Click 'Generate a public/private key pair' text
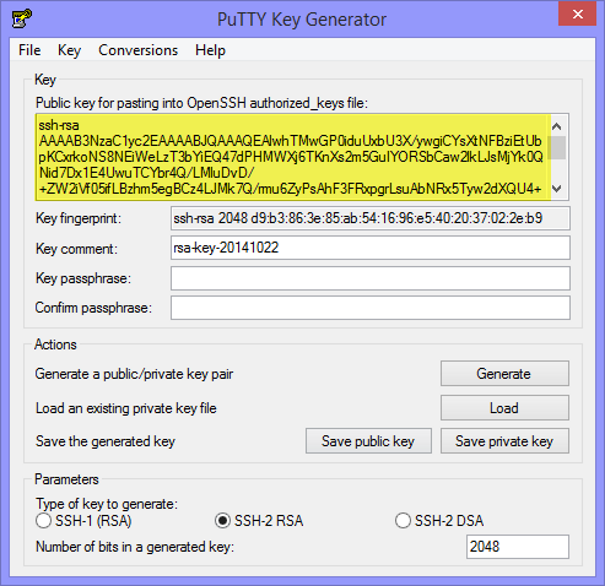605x586 pixels. pos(134,374)
